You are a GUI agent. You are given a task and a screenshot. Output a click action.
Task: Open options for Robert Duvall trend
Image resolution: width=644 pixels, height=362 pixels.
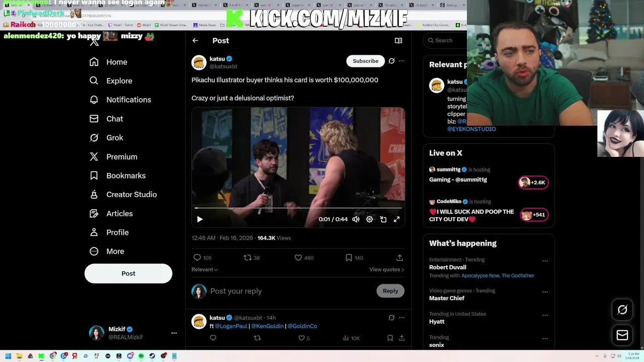click(545, 261)
